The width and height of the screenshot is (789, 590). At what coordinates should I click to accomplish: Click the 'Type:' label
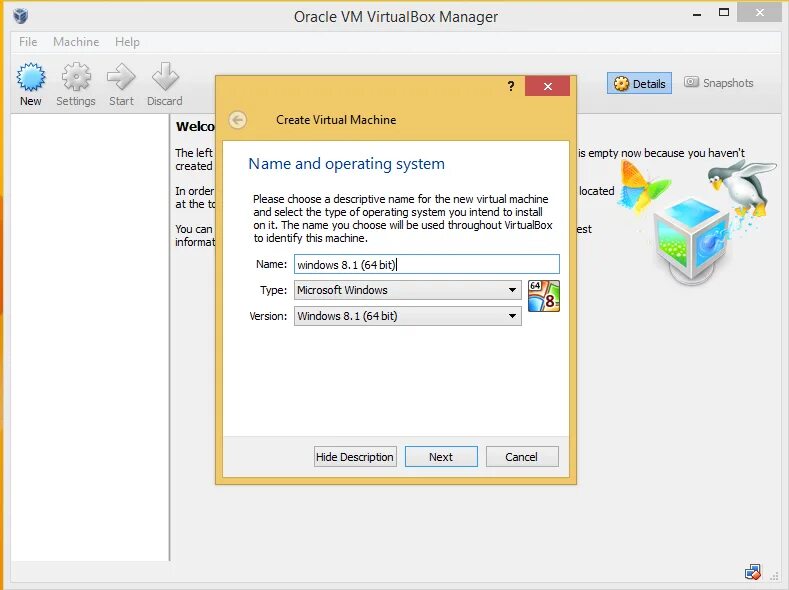273,290
